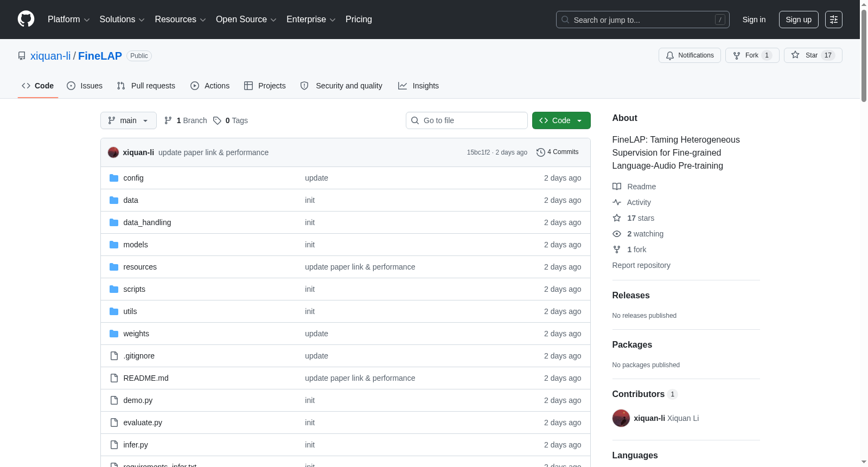Open the main branch selector dropdown
Image resolution: width=868 pixels, height=467 pixels.
(x=129, y=120)
